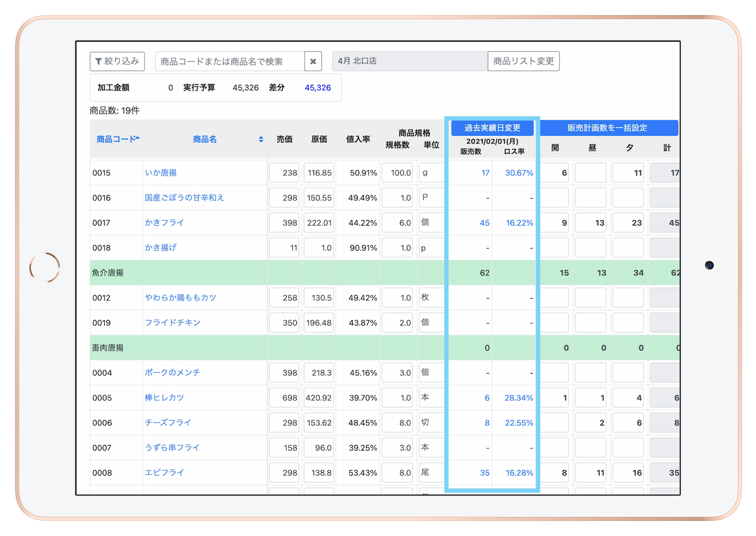Select the 畜肉唐揚 category row
This screenshot has width=756, height=536.
click(384, 348)
